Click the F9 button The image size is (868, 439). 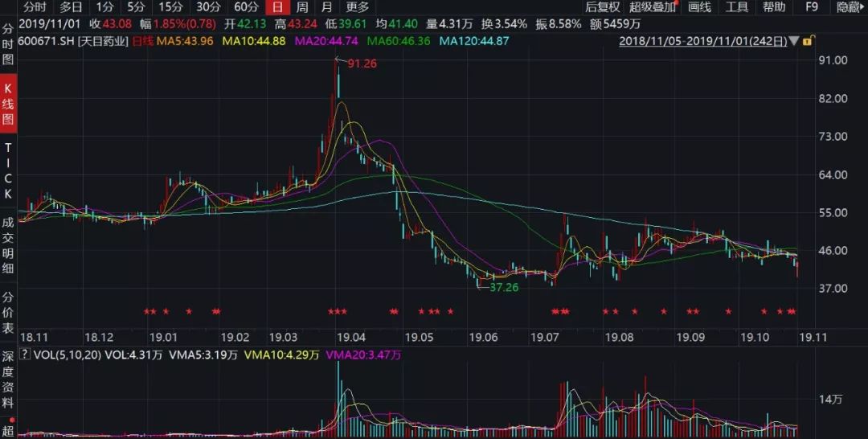pyautogui.click(x=812, y=7)
